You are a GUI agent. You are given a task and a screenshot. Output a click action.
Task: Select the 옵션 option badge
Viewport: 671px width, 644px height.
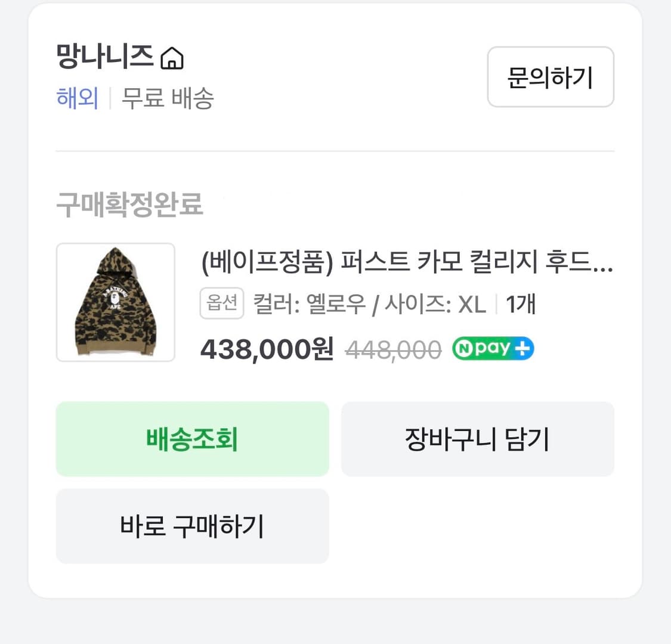(x=221, y=303)
